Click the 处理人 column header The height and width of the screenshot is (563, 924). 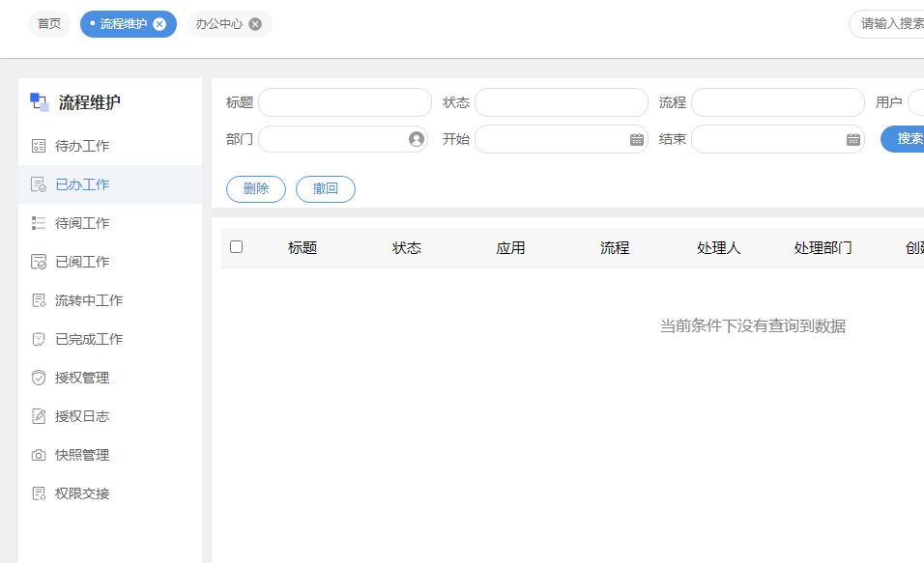tap(718, 248)
